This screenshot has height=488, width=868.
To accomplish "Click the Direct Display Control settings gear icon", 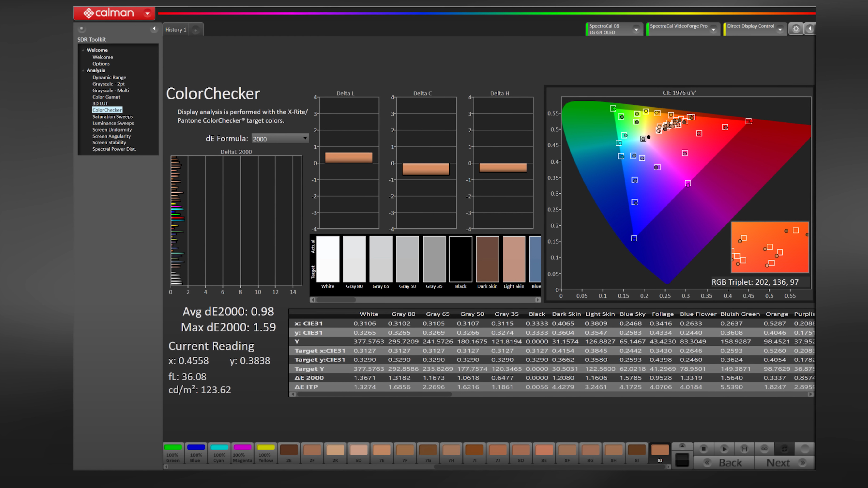I will (x=797, y=29).
